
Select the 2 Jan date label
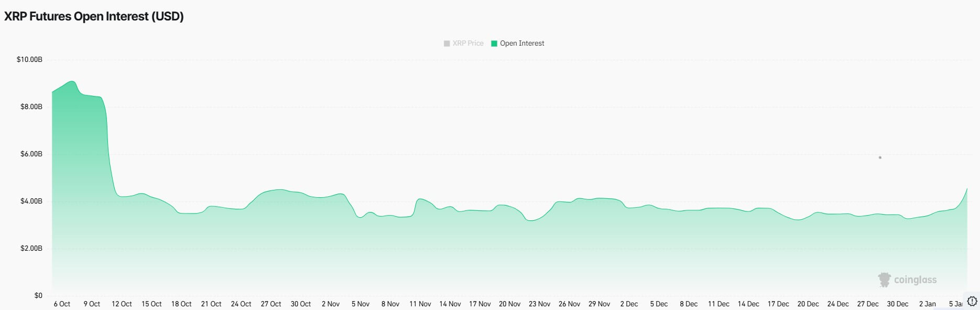click(927, 304)
